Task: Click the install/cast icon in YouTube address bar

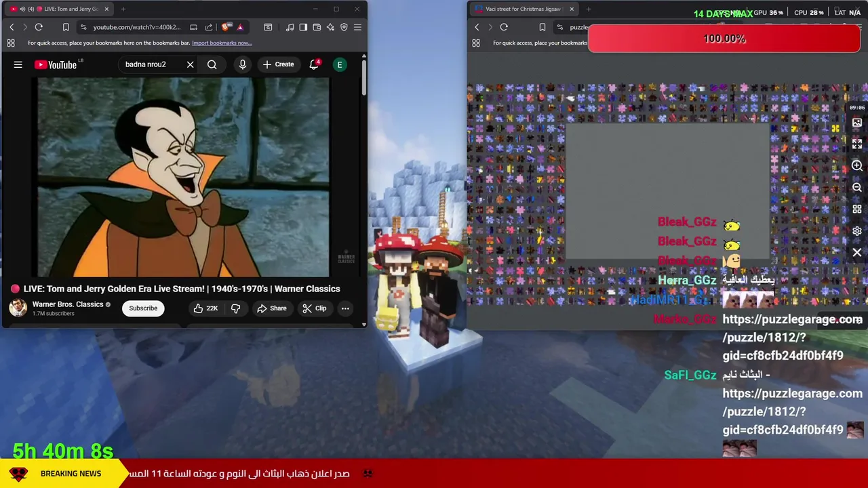Action: click(193, 27)
